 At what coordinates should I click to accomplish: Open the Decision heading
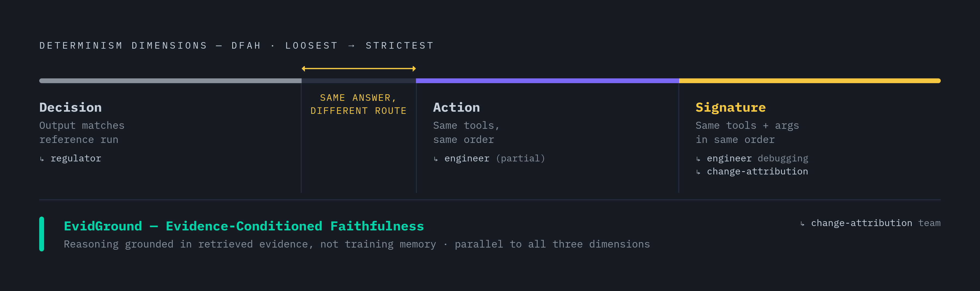pyautogui.click(x=71, y=108)
